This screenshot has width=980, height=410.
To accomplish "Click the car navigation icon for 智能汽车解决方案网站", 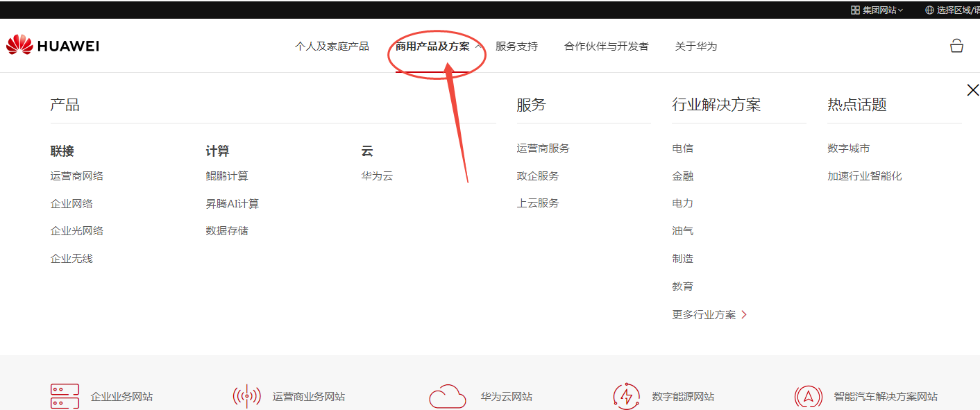I will pyautogui.click(x=808, y=396).
